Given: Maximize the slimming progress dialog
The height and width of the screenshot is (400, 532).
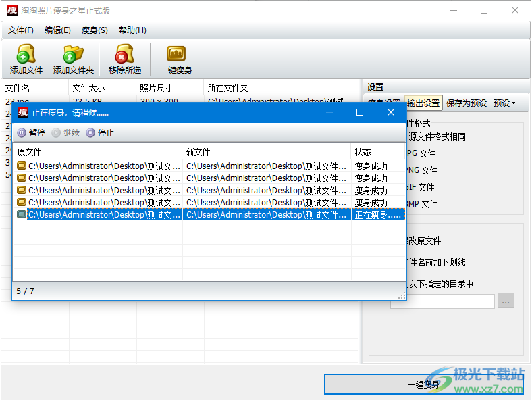Looking at the screenshot, I should point(360,112).
